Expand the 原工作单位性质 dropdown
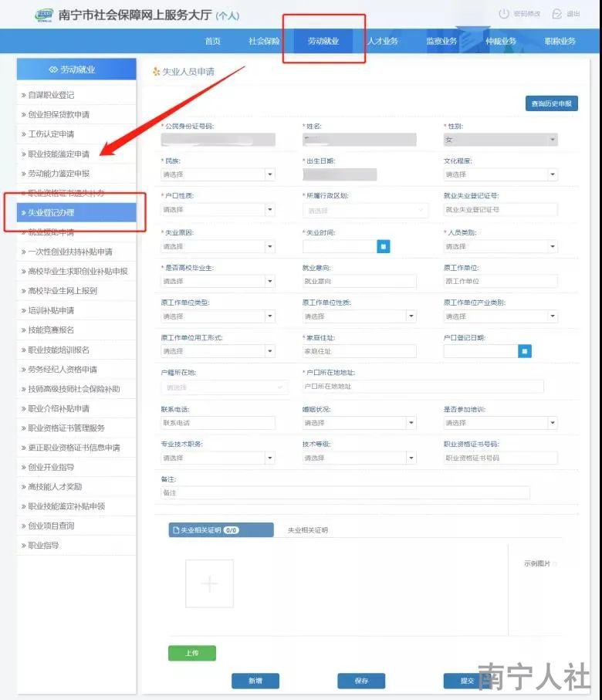Image resolution: width=602 pixels, height=700 pixels. coord(360,316)
